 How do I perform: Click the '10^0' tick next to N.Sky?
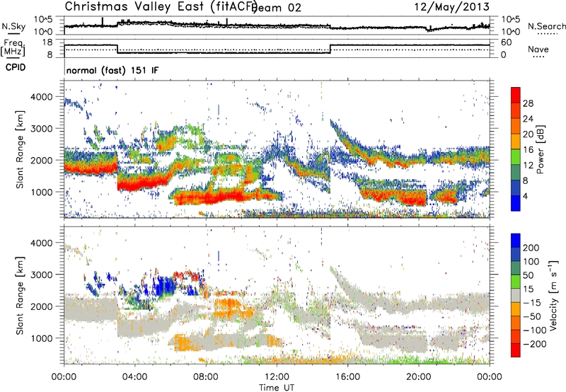43,32
